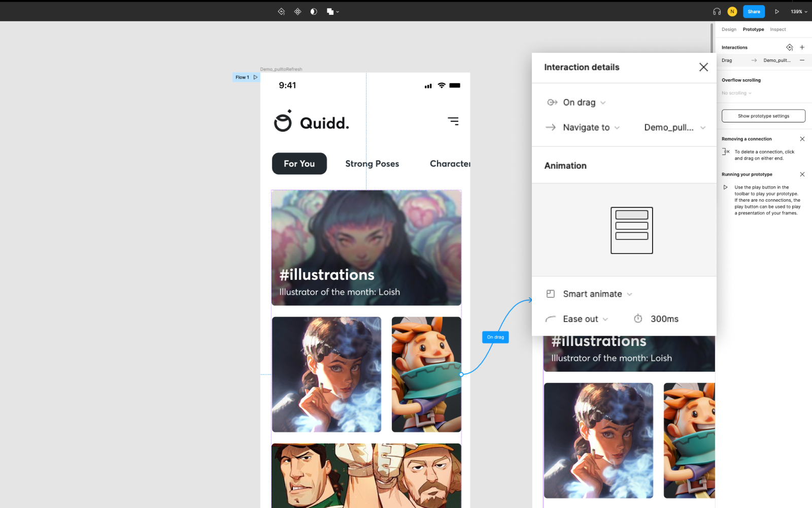The width and height of the screenshot is (812, 508).
Task: Click the play icon in Running your prototype tip
Action: click(725, 187)
